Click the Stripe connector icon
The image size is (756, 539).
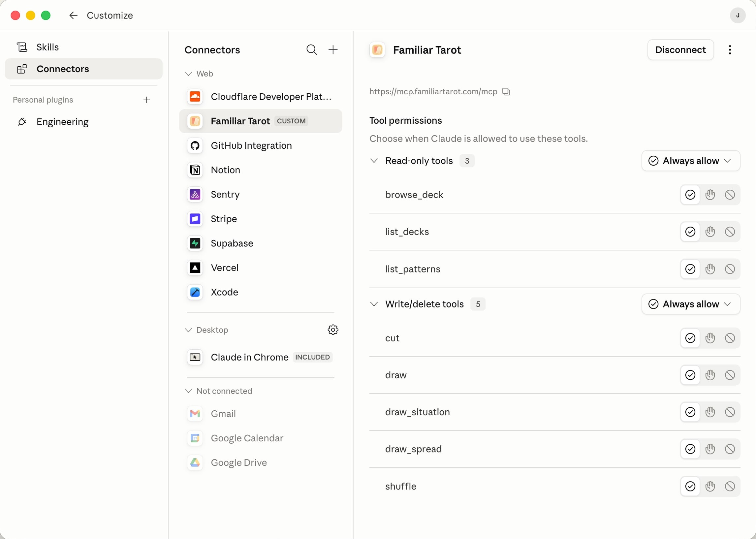tap(195, 219)
